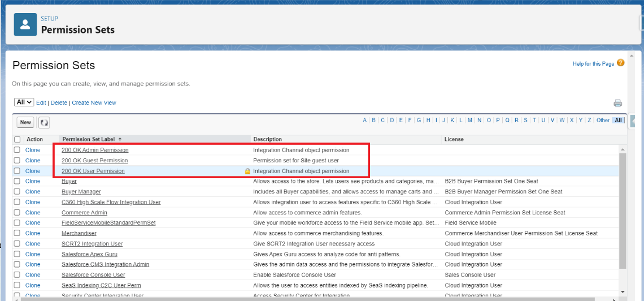This screenshot has height=301, width=644.
Task: Tick the checkbox for Merchandiser row
Action: (x=18, y=233)
